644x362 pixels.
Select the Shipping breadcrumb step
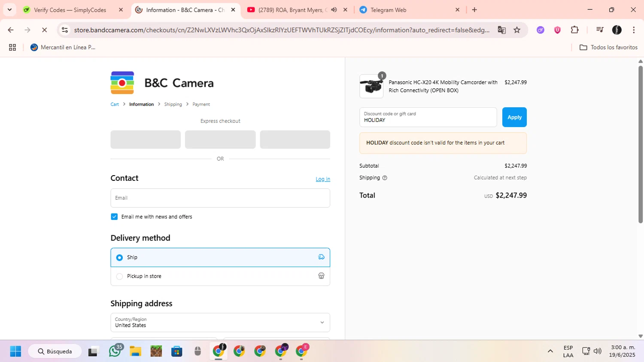[x=173, y=104]
